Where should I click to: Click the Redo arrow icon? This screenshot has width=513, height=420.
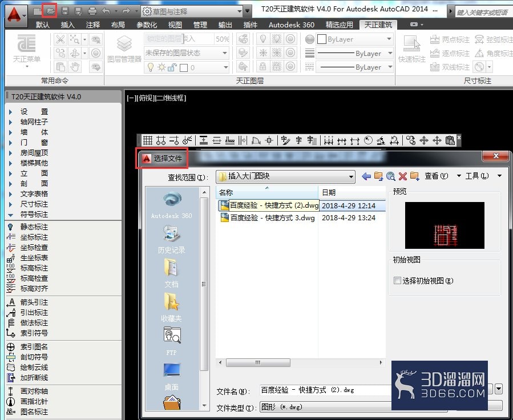[x=126, y=11]
